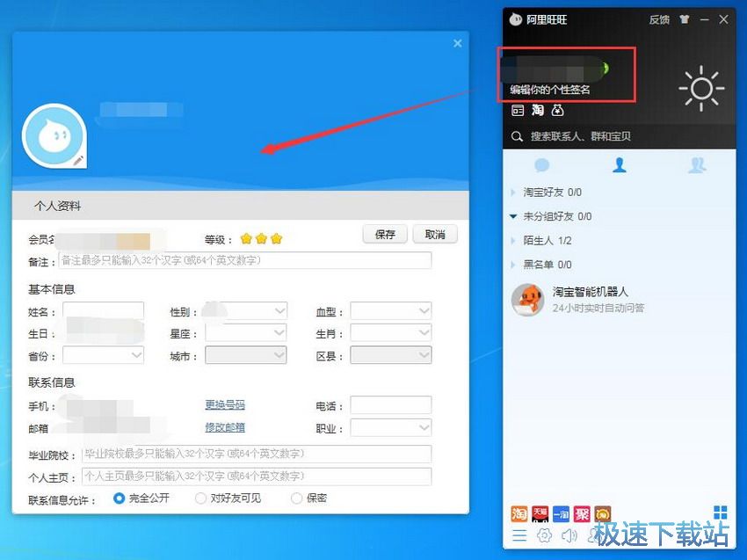Click the 电话 phone input field
747x560 pixels.
pos(391,405)
